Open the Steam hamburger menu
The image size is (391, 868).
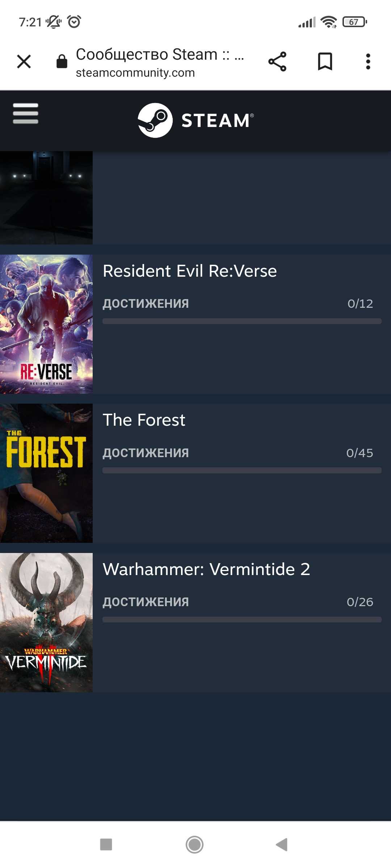coord(25,114)
